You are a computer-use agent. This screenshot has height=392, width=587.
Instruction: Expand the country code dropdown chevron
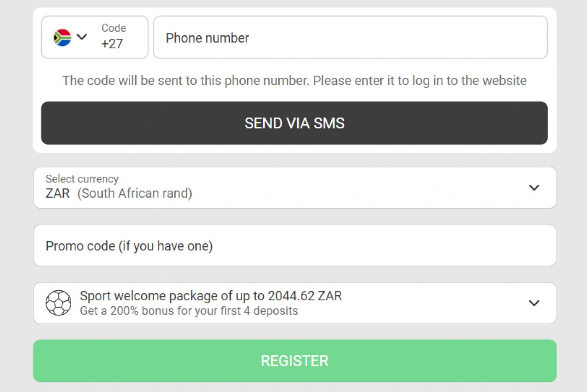coord(83,37)
